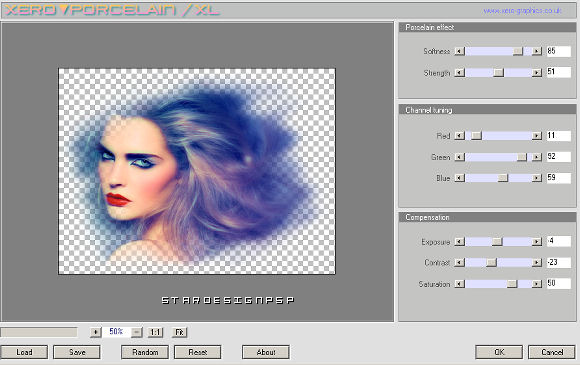Screen dimensions: 580x365
Task: Set preview zoom to 1:1
Action: 155,332
